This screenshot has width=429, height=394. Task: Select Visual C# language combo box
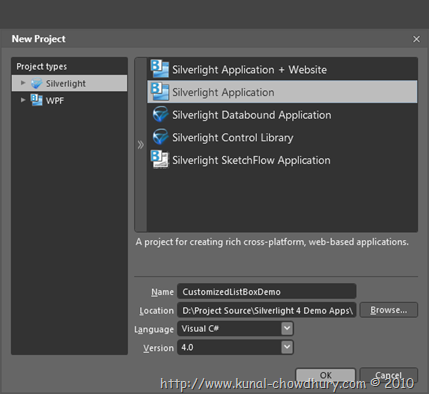tap(235, 329)
